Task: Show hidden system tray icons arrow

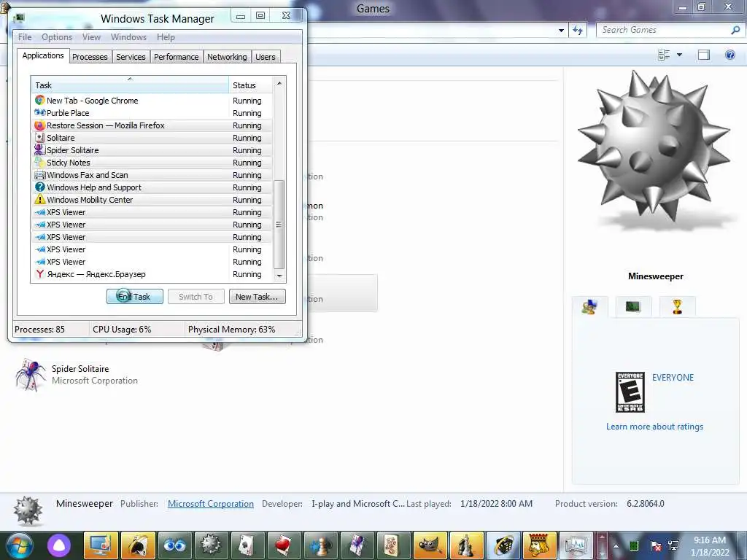Action: (616, 545)
